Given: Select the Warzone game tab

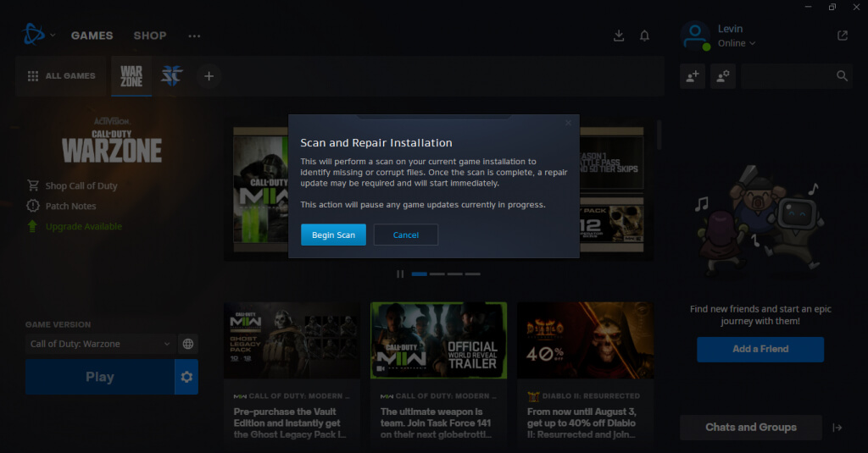Looking at the screenshot, I should point(131,76).
